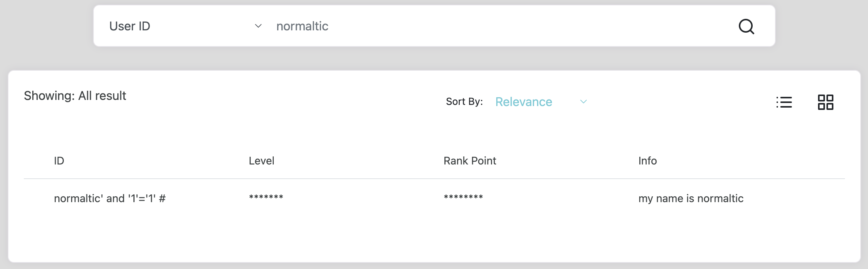
Task: Select the ID cell with normaltic' and '1'='1' #
Action: (x=110, y=198)
